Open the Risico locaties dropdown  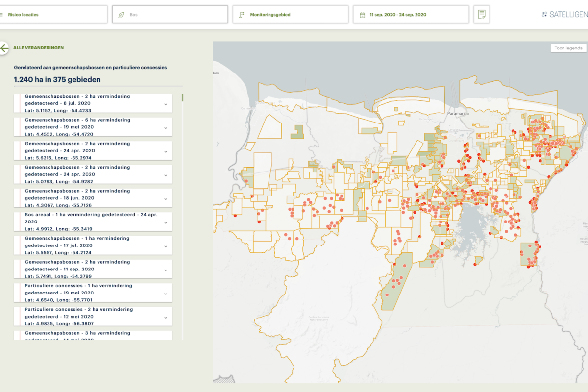tap(54, 15)
